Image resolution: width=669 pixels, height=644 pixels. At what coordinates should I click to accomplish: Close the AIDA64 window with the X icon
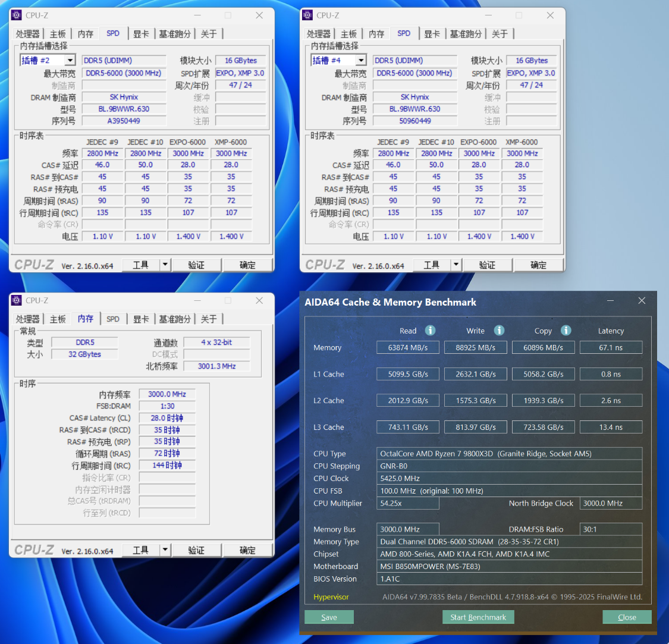coord(642,301)
